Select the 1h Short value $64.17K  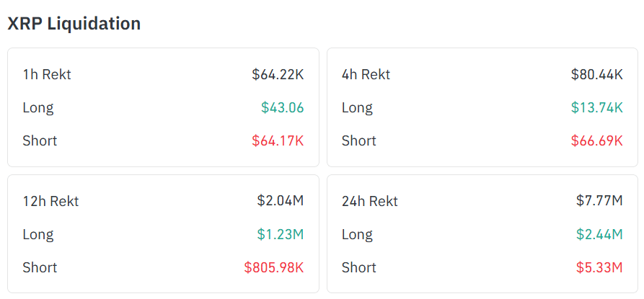(x=278, y=140)
